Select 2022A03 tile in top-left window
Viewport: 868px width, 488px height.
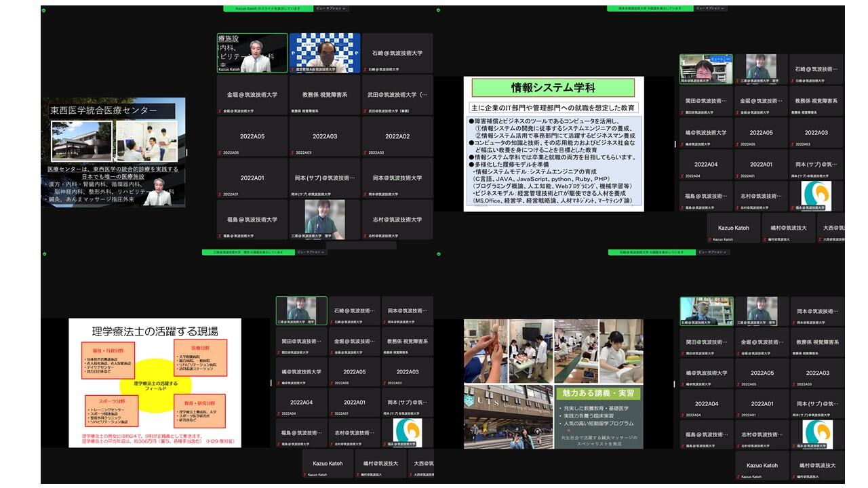point(325,136)
